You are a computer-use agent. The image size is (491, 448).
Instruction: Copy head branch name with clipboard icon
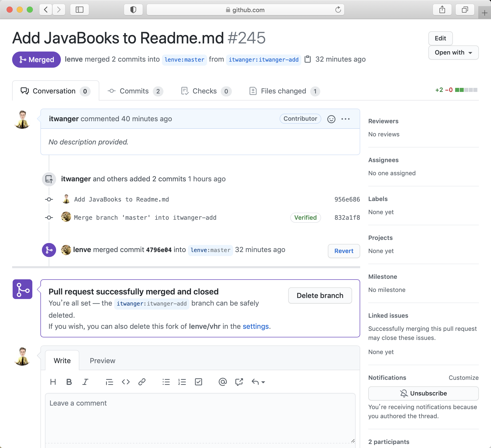[308, 59]
